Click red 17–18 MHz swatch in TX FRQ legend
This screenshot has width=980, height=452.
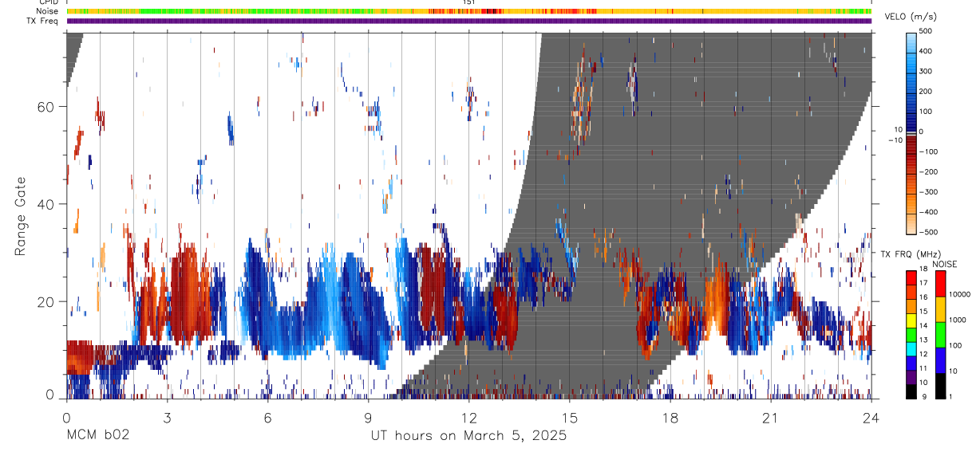[911, 277]
